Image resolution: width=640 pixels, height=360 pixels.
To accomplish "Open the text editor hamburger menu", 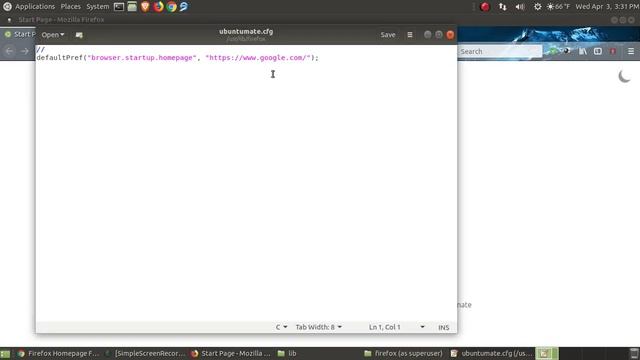I will (x=410, y=35).
